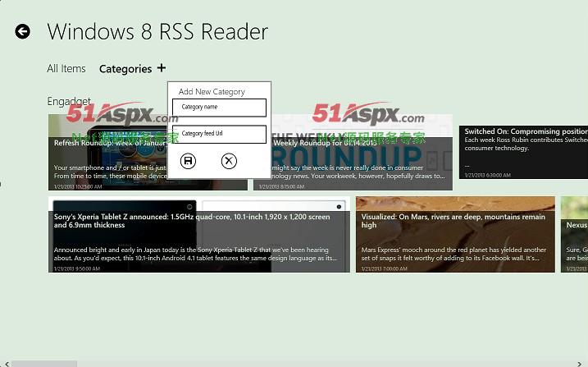Save the new category
Viewport: 588px width, 367px height.
pyautogui.click(x=188, y=161)
